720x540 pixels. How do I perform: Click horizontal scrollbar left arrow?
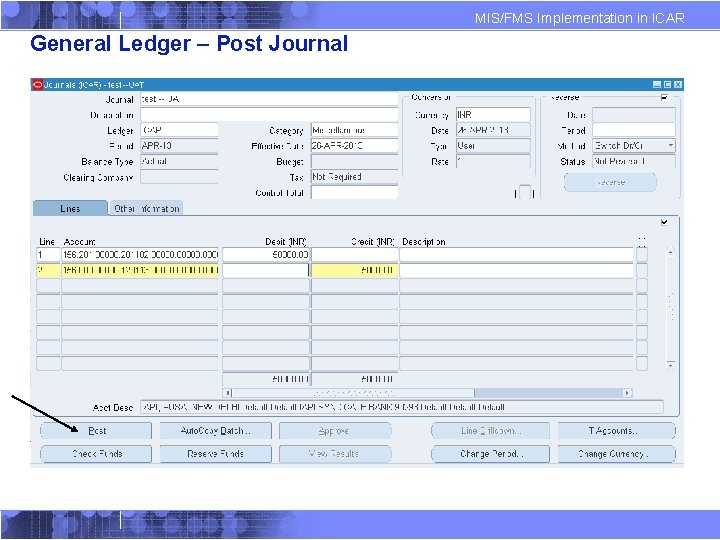(227, 393)
